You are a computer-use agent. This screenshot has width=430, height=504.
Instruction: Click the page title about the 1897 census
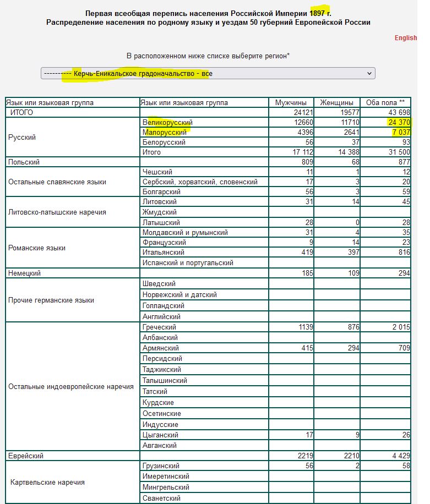tap(209, 13)
